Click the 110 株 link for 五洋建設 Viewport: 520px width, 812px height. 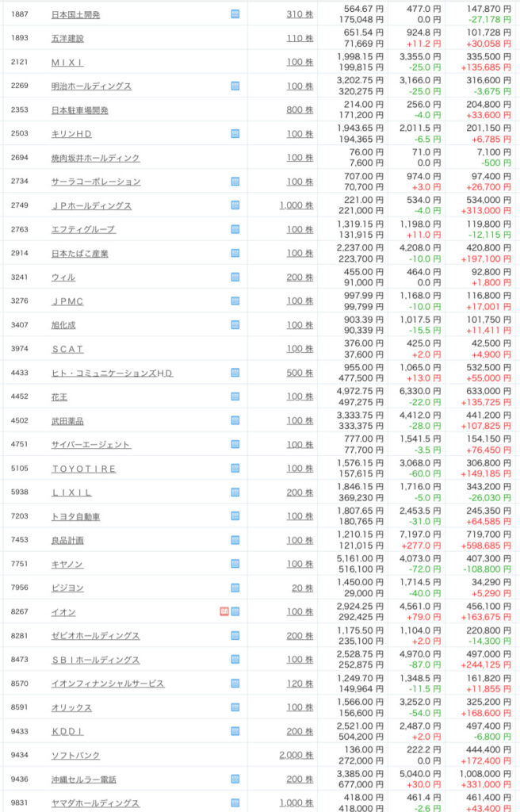300,38
